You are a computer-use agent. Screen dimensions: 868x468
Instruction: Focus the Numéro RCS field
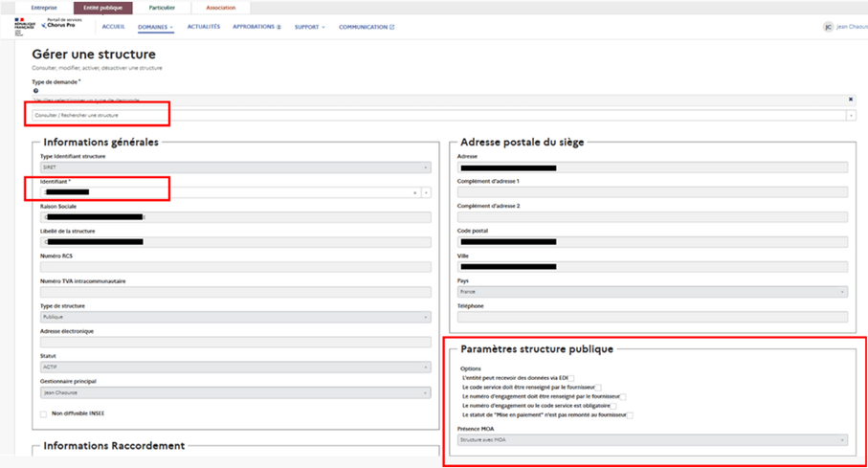[x=235, y=268]
